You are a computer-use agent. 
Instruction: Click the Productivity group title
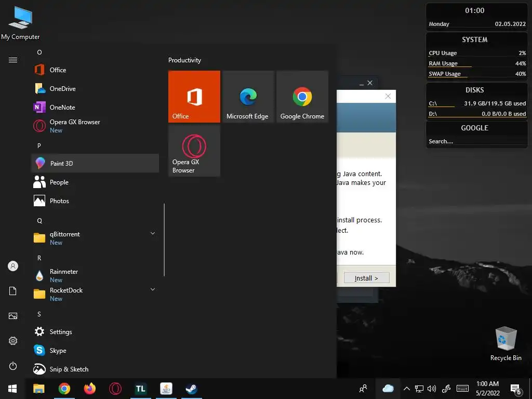tap(184, 60)
